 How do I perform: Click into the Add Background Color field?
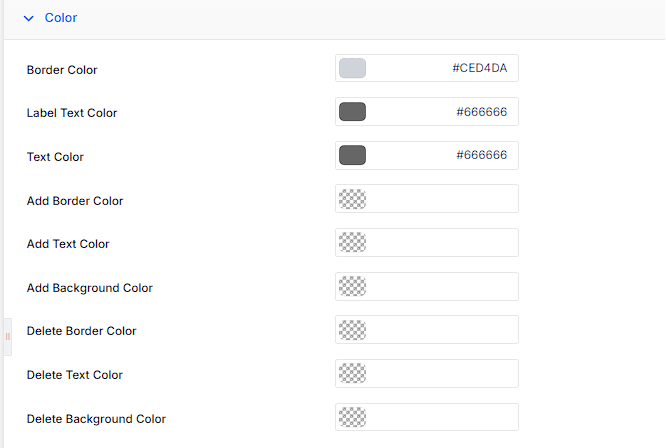coord(427,286)
